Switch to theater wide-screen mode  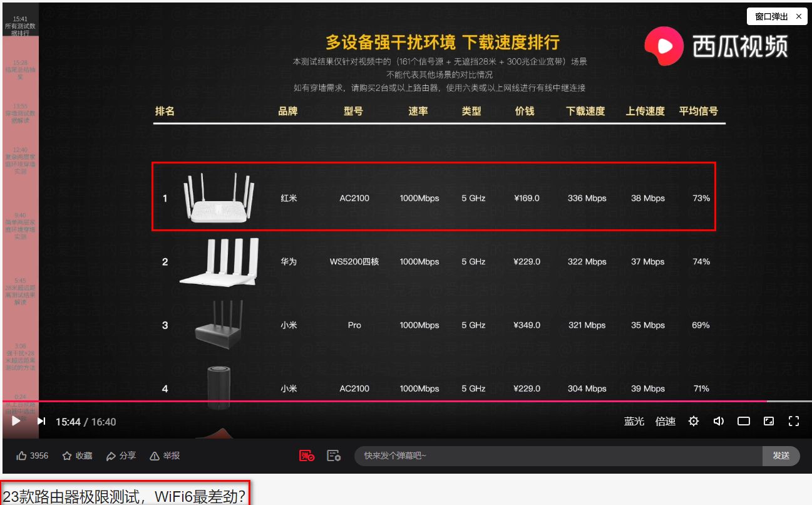(x=744, y=421)
